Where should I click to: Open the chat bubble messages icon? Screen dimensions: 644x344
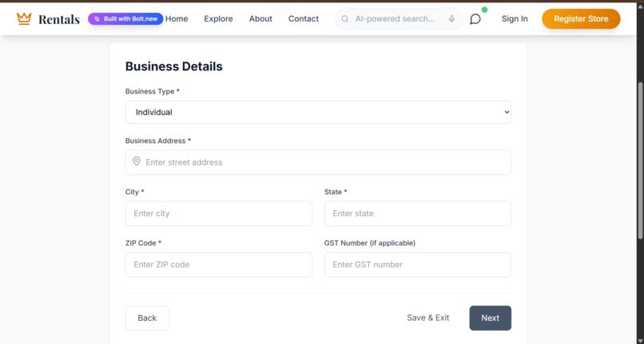pos(475,19)
